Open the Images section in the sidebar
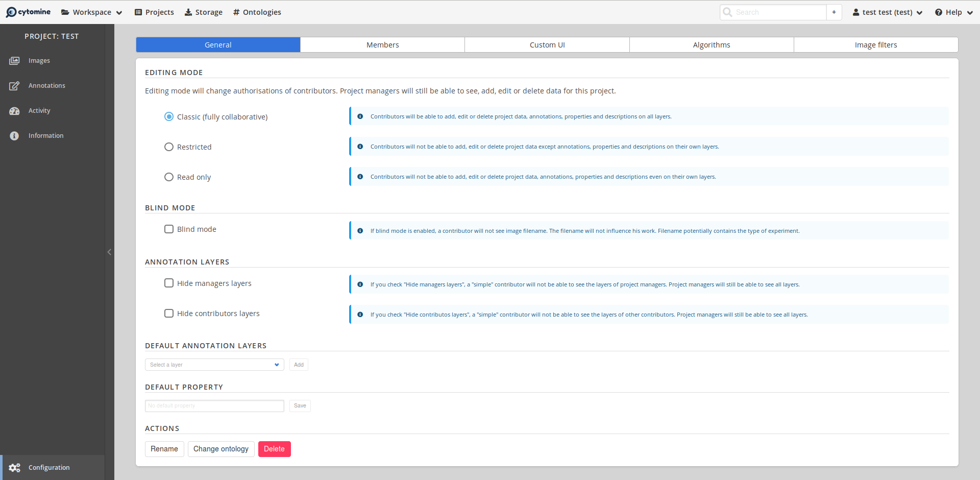 click(x=39, y=60)
